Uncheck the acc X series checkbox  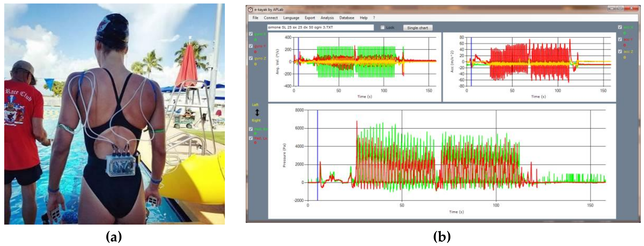620,27
